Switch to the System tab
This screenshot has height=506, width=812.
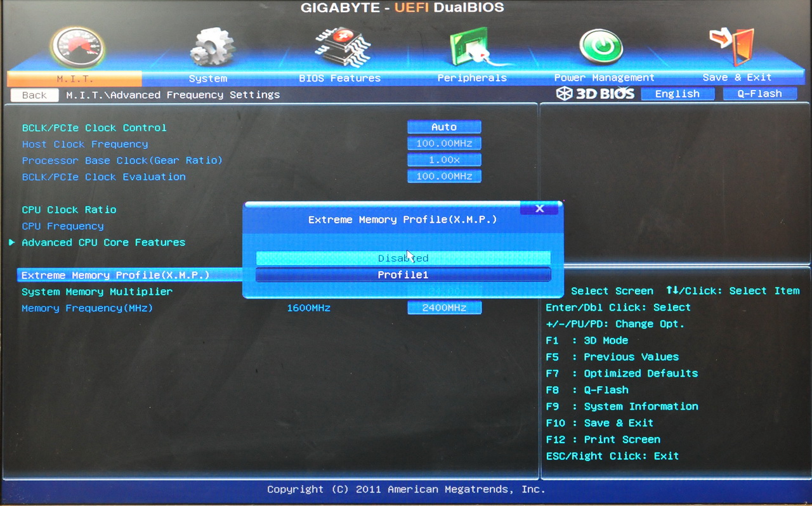[x=208, y=79]
